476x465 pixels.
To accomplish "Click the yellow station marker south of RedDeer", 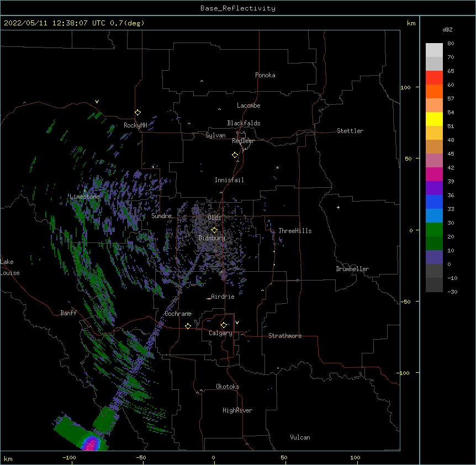I will click(x=235, y=155).
